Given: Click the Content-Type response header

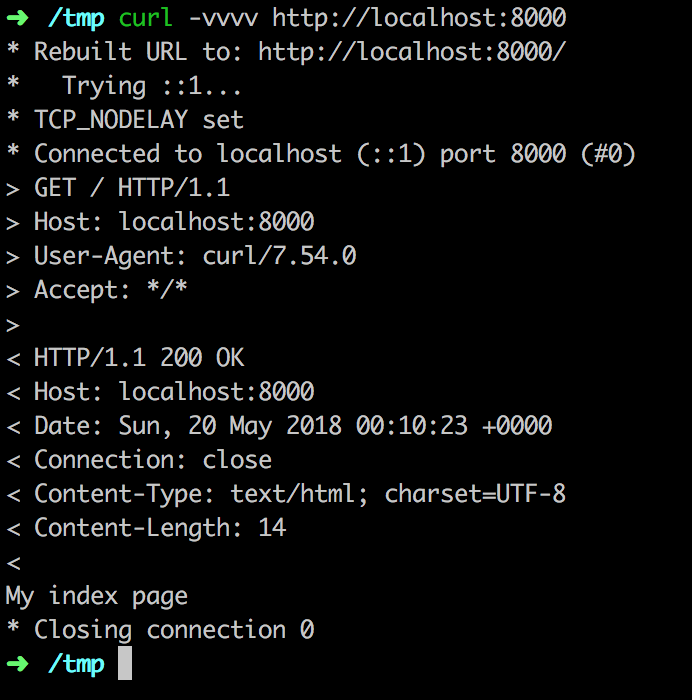Looking at the screenshot, I should (x=299, y=494).
